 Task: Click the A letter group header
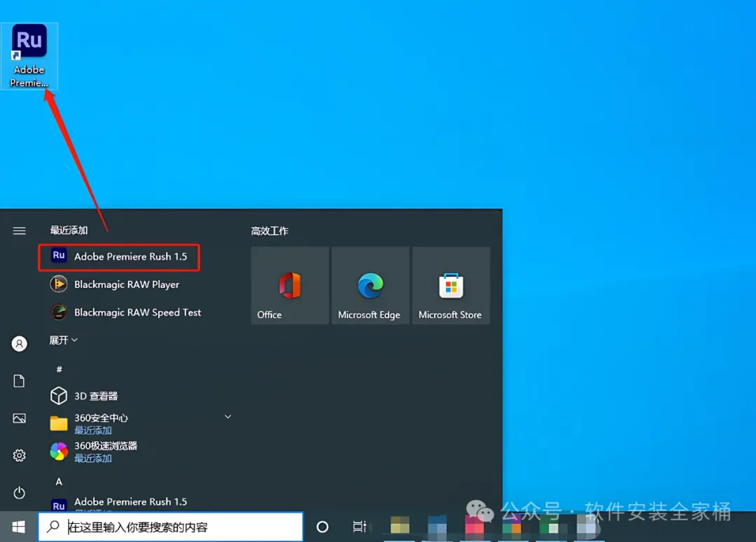[x=59, y=482]
